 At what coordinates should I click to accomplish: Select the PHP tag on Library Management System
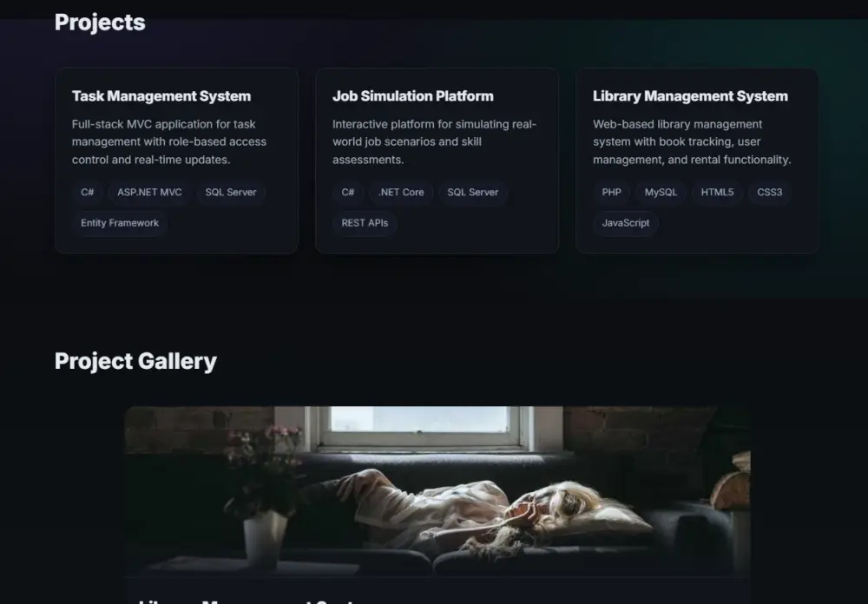610,193
